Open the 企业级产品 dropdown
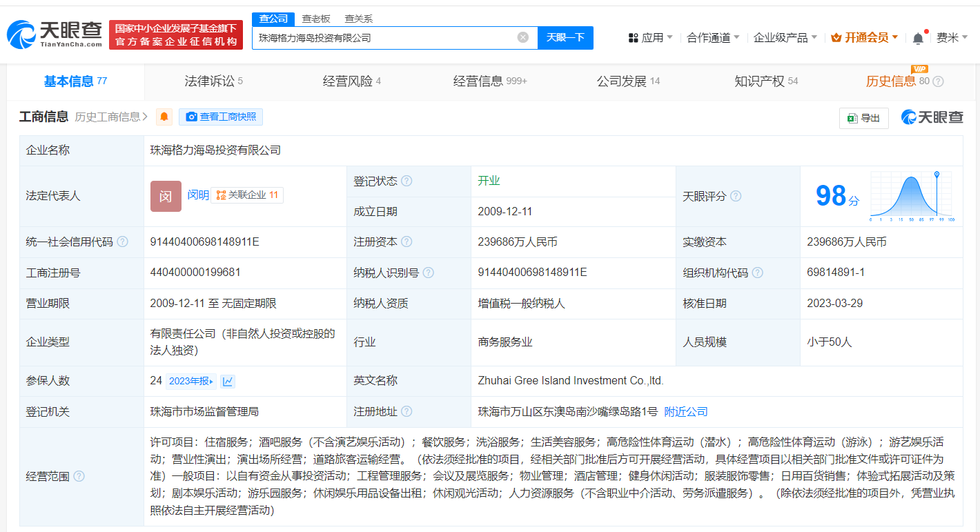Image resolution: width=980 pixels, height=532 pixels. click(x=785, y=38)
